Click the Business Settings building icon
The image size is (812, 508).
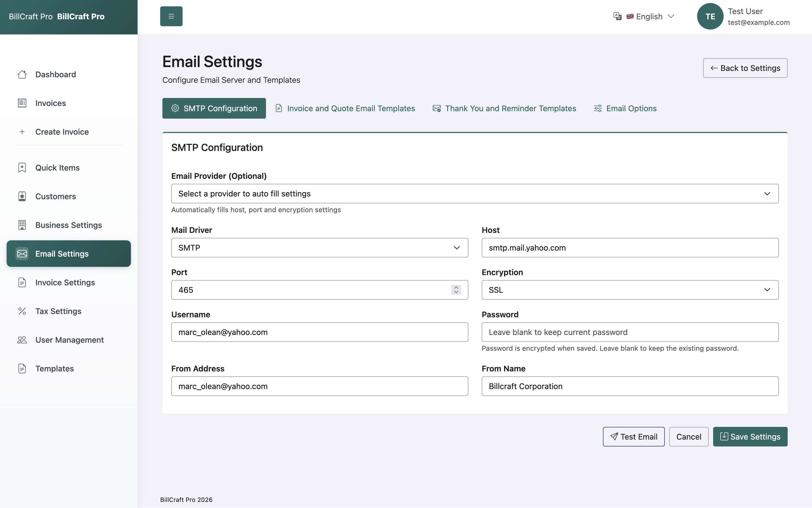tap(22, 225)
